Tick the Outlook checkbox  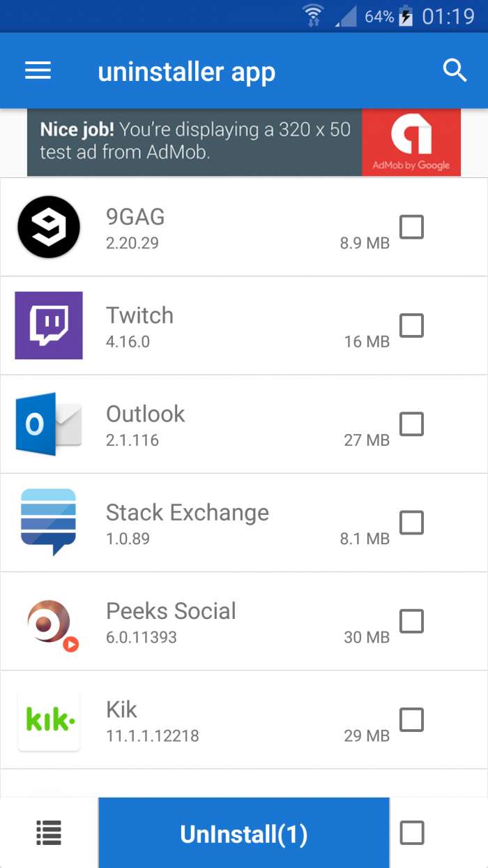[411, 424]
